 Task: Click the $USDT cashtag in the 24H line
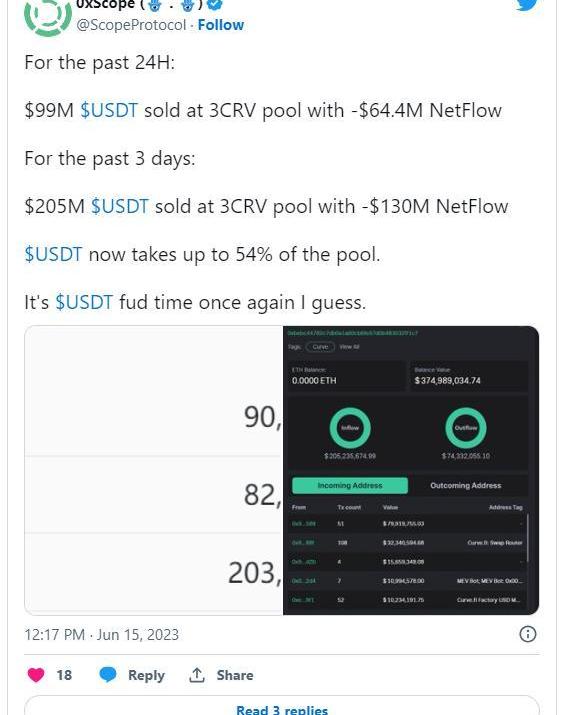pyautogui.click(x=109, y=110)
